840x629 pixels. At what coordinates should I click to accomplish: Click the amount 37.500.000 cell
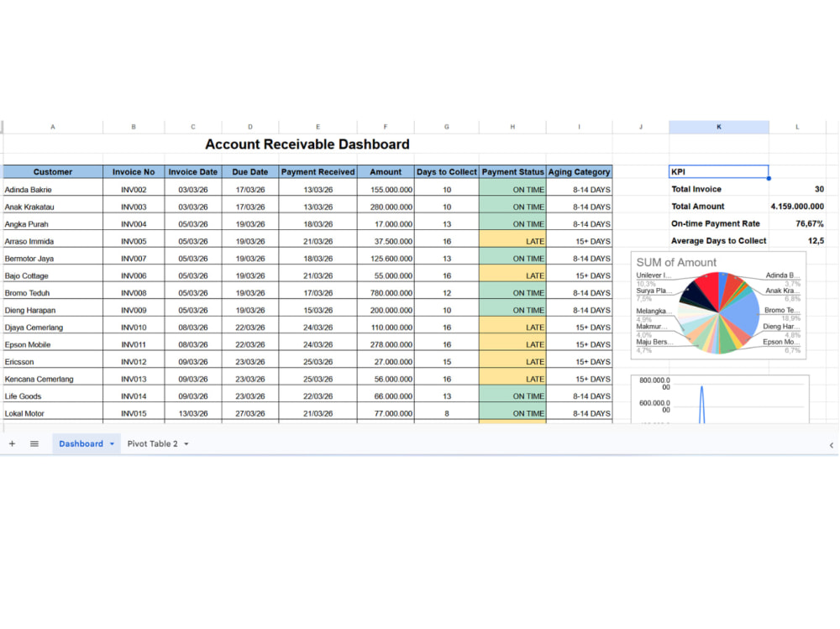pos(386,241)
